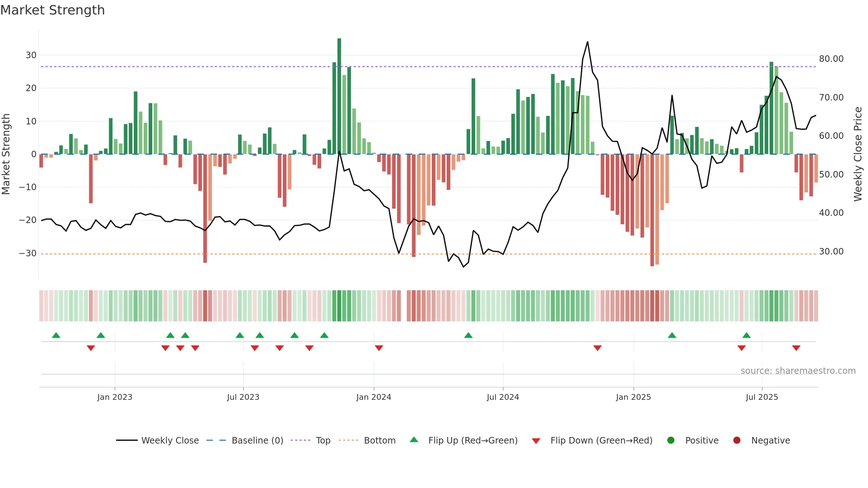Click the flip-down marker just after Jan 2024
Screen dimensions: 868x488
pos(379,348)
